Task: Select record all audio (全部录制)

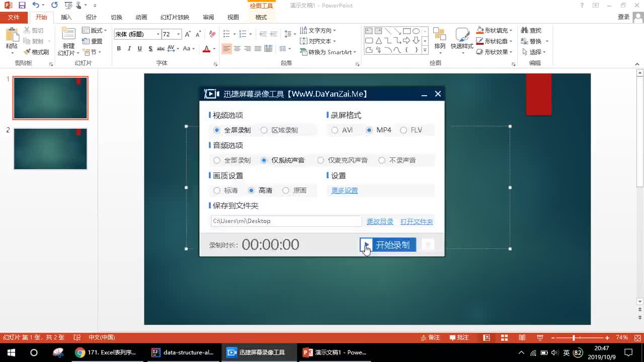Action: coord(232,160)
